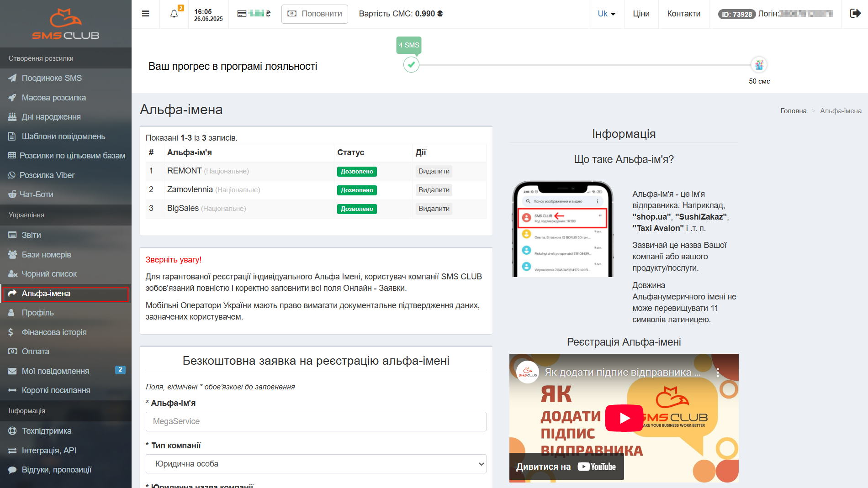Click the REMONT alpha name text
The width and height of the screenshot is (868, 488).
[185, 171]
